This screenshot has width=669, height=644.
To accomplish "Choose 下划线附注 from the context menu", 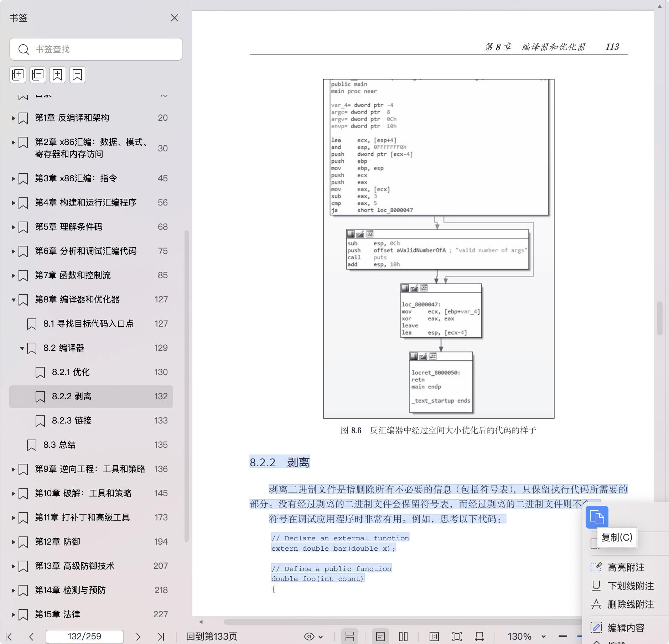I will pyautogui.click(x=630, y=586).
